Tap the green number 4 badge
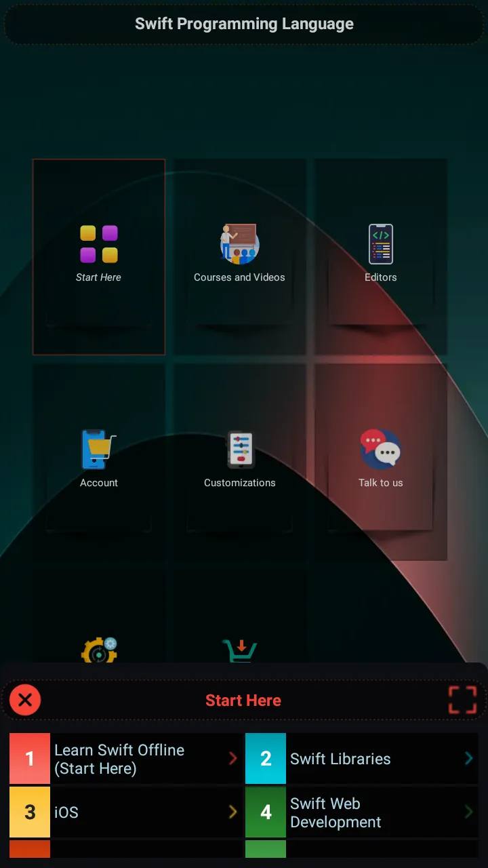 [266, 812]
